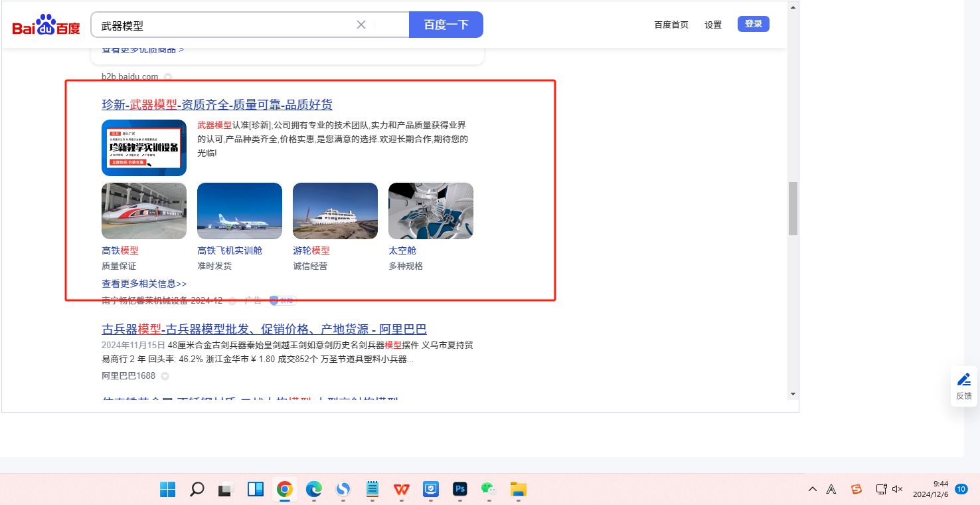980x505 pixels.
Task: Click the input method icon in tray
Action: coord(831,490)
